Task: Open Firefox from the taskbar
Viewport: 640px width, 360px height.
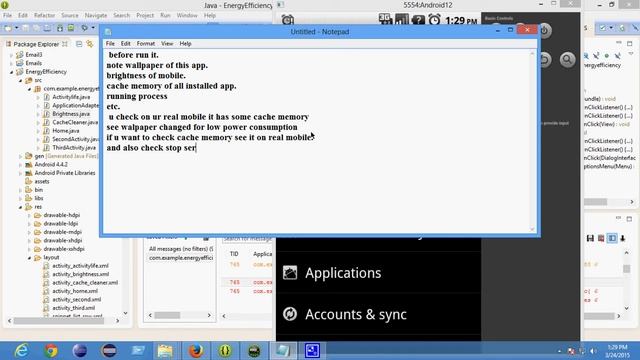Action: click(x=196, y=351)
